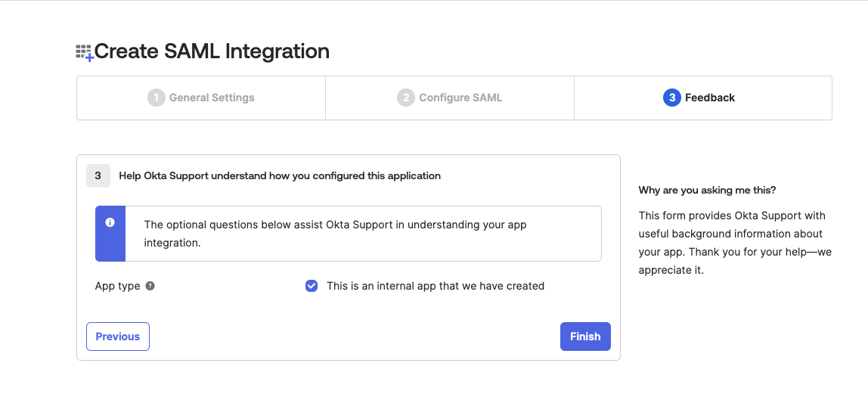
Task: Click the gray 3 badge in the section header
Action: (x=98, y=175)
